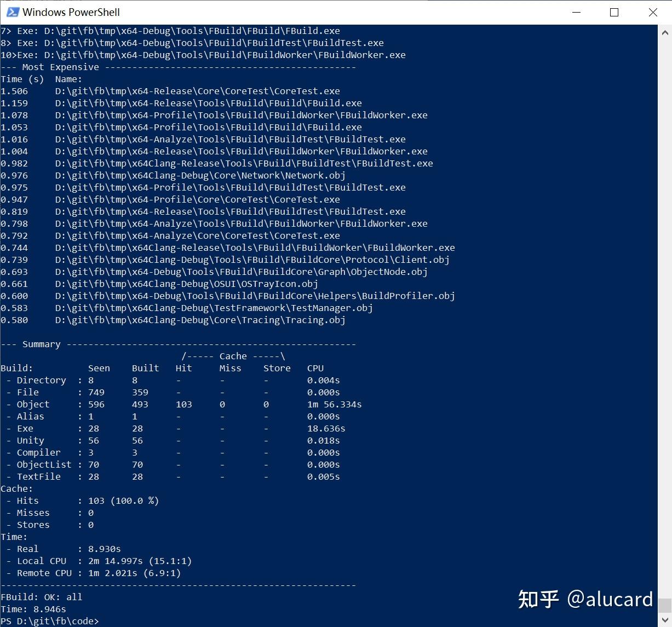The width and height of the screenshot is (672, 627).
Task: Click the 知乎 @alucard watermark text
Action: (x=584, y=600)
